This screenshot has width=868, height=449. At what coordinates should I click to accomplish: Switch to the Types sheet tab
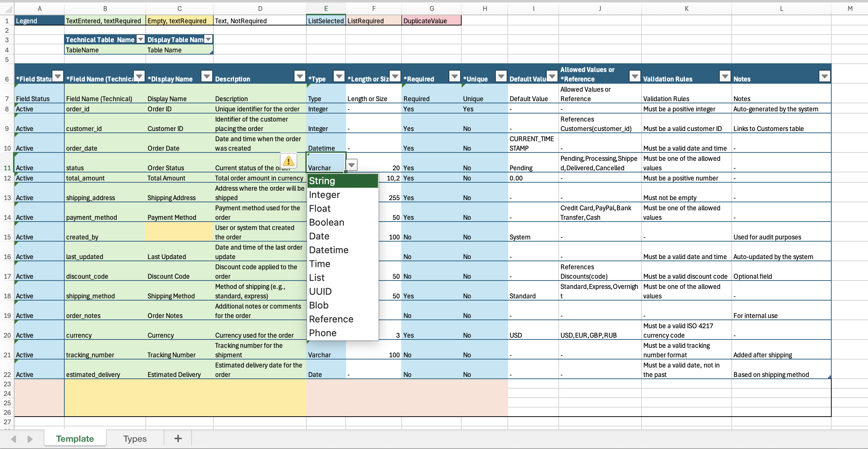pyautogui.click(x=134, y=438)
